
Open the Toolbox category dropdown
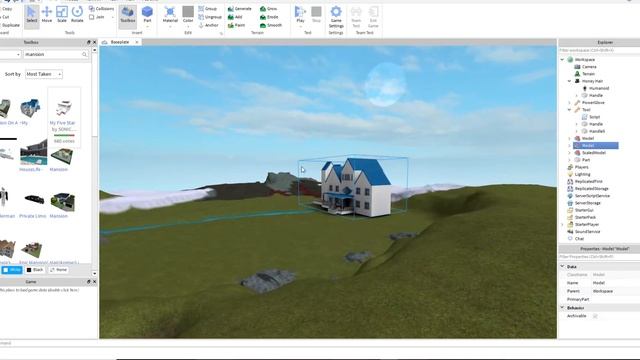click(10, 54)
